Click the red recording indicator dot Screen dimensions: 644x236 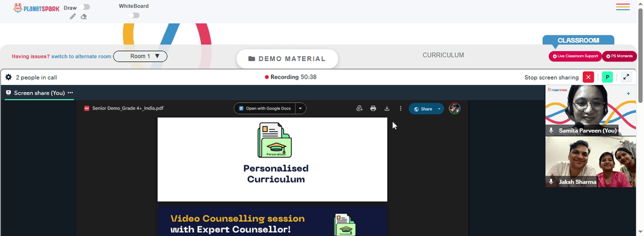(x=267, y=77)
